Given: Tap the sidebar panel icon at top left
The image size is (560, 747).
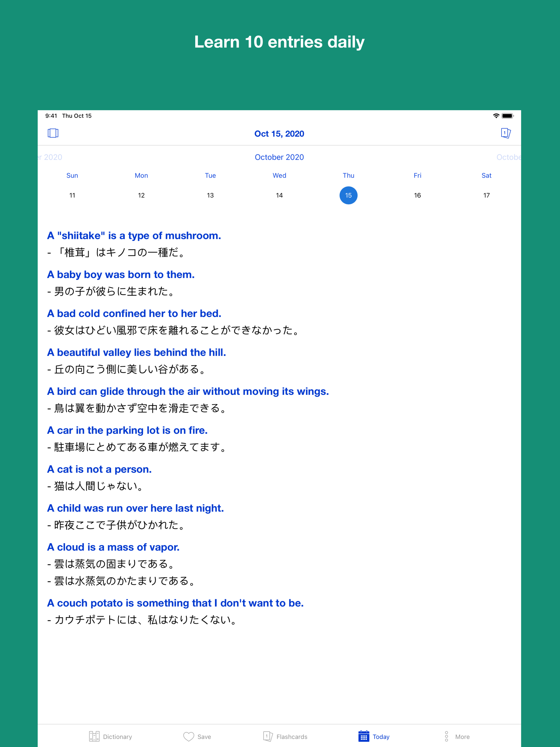Looking at the screenshot, I should (53, 133).
